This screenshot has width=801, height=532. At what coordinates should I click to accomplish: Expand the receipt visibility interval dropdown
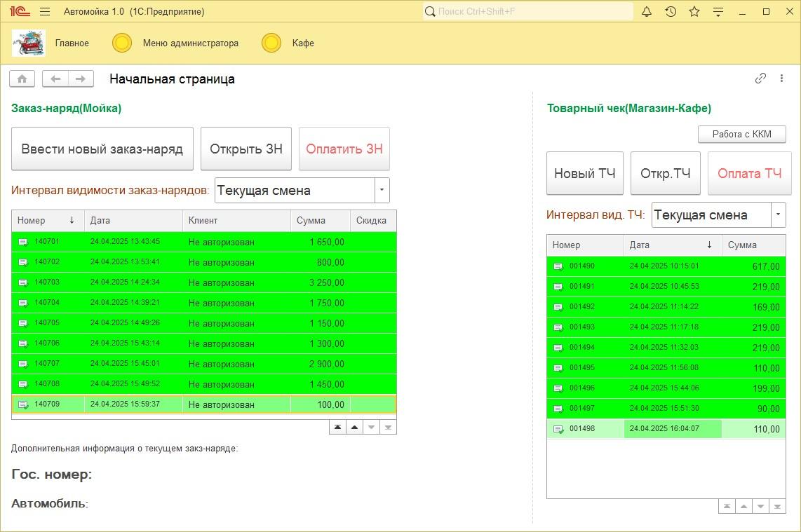[778, 214]
